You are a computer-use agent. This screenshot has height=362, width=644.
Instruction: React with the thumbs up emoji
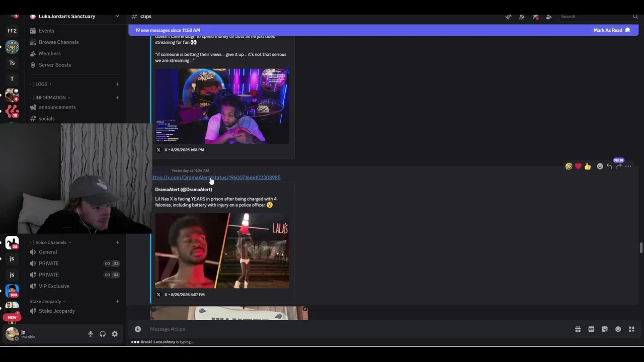(587, 166)
